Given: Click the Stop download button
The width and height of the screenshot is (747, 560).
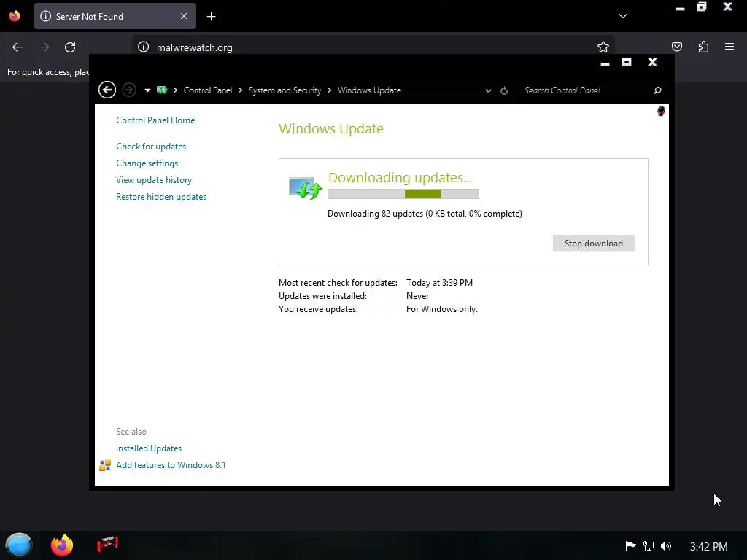Looking at the screenshot, I should (x=593, y=244).
